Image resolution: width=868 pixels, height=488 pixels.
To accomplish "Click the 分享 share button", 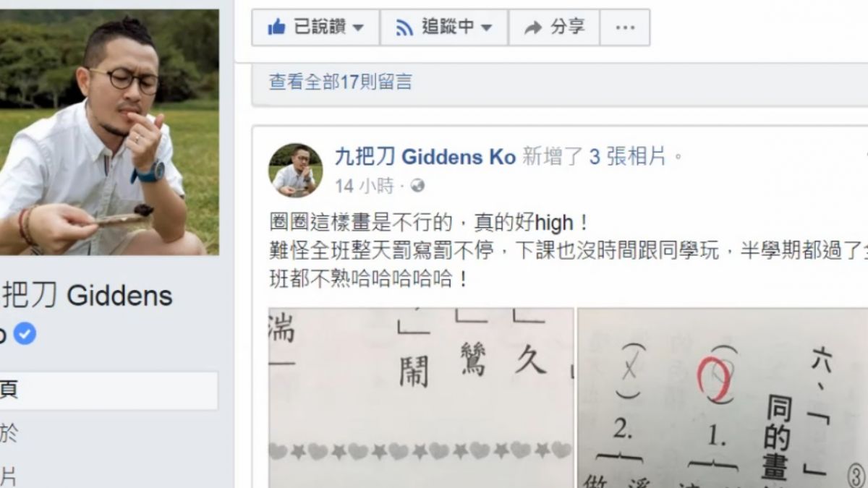I will click(553, 27).
